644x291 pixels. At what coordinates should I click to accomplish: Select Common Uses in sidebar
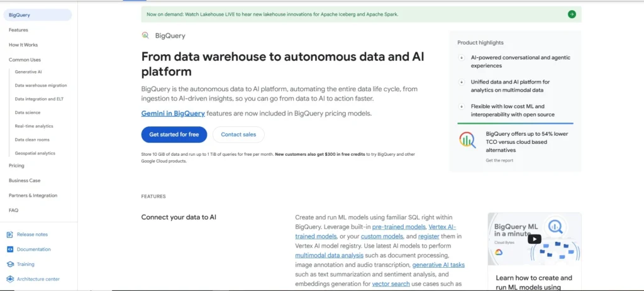(25, 60)
